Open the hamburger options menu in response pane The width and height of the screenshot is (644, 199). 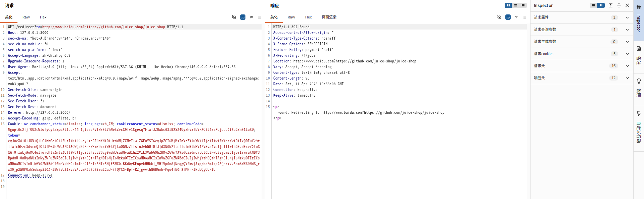(x=525, y=17)
